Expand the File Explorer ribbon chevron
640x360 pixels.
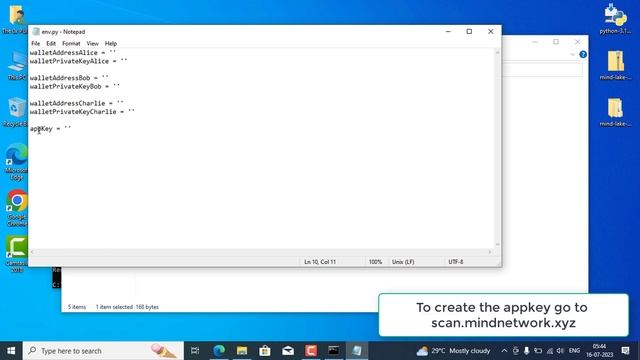point(572,54)
